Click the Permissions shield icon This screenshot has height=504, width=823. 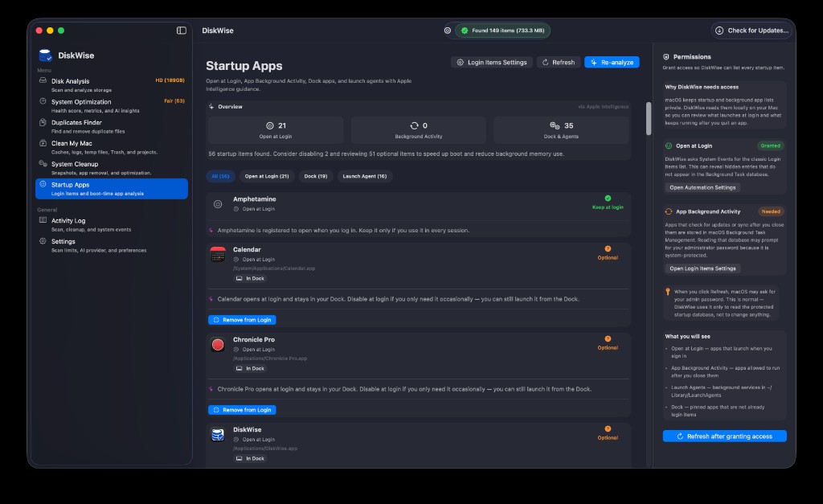coord(666,57)
